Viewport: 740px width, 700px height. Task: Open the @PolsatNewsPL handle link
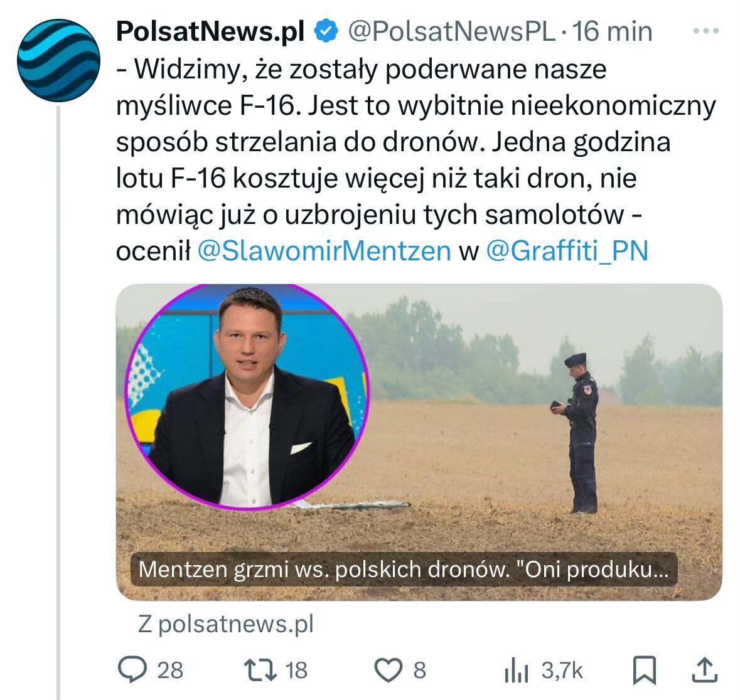451,31
